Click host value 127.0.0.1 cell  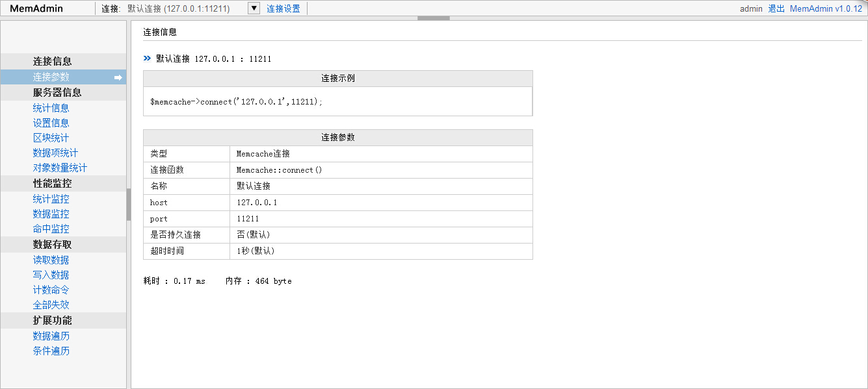tap(381, 203)
